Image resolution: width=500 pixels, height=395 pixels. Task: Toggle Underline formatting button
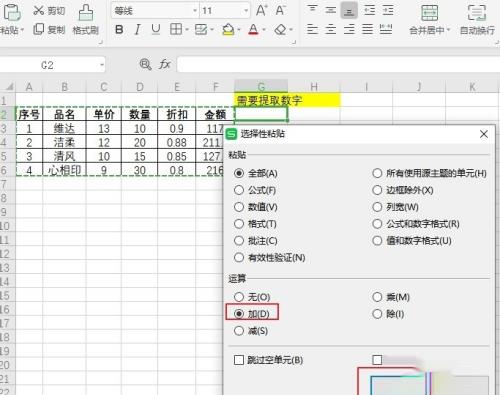click(x=155, y=30)
